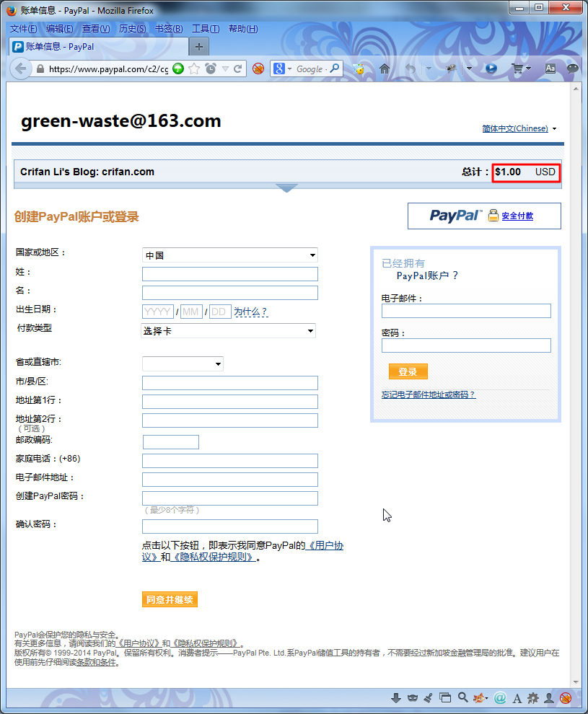Click 忘记电子邮件地址或密码? link
Screen dimensions: 588x714
click(x=428, y=395)
